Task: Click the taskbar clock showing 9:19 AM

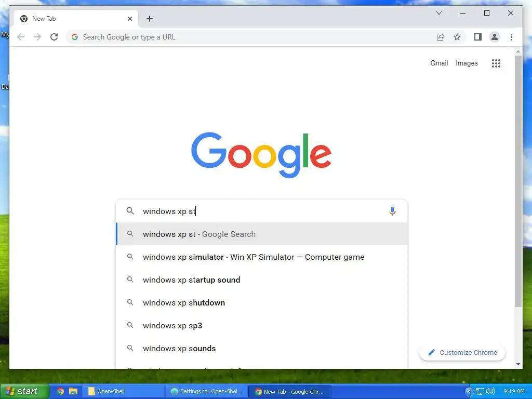Action: [x=514, y=391]
